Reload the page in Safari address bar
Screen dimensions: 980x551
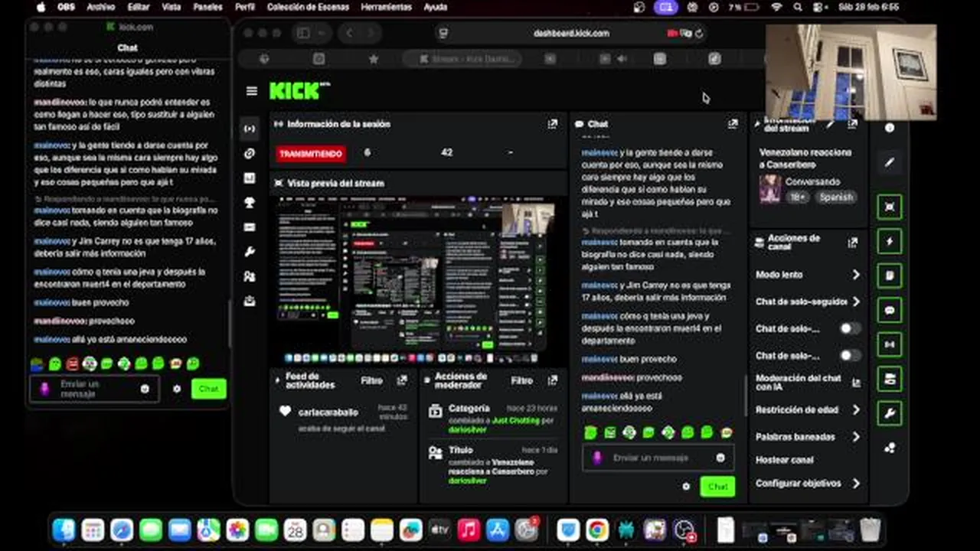pyautogui.click(x=699, y=33)
